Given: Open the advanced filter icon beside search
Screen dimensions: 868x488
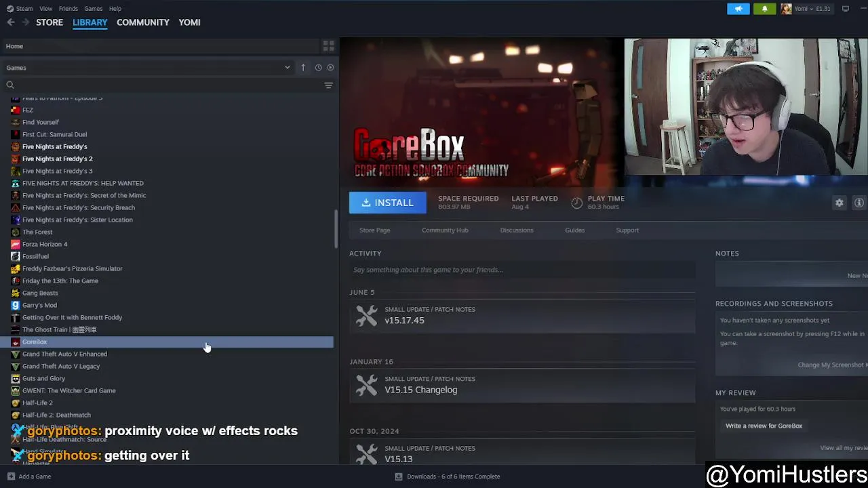Looking at the screenshot, I should tap(328, 85).
